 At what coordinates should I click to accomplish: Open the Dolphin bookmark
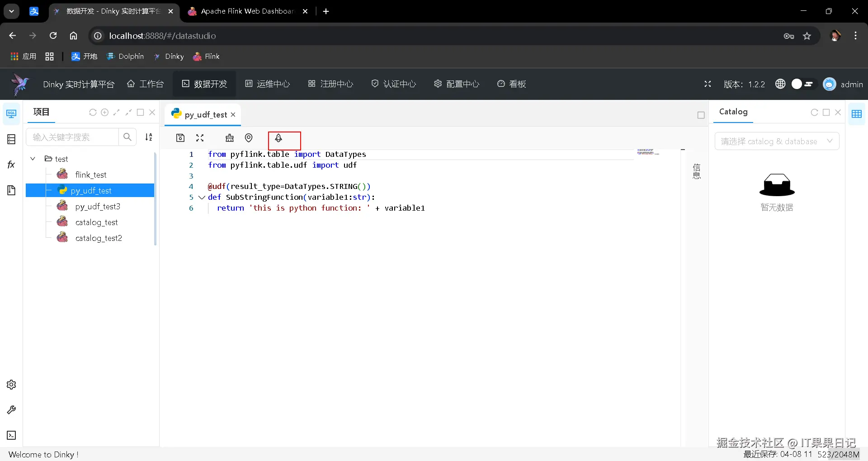click(x=125, y=56)
